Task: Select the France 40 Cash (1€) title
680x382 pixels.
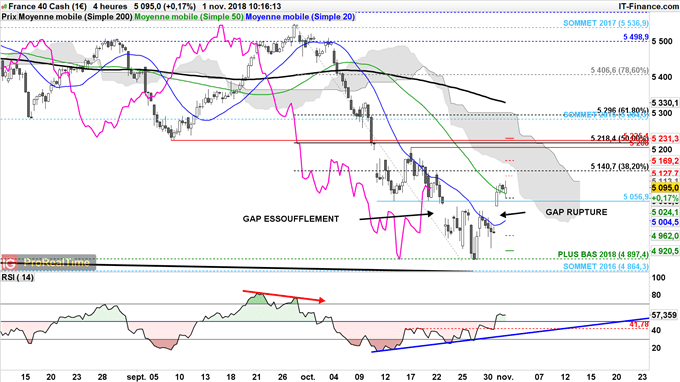Action: point(47,7)
